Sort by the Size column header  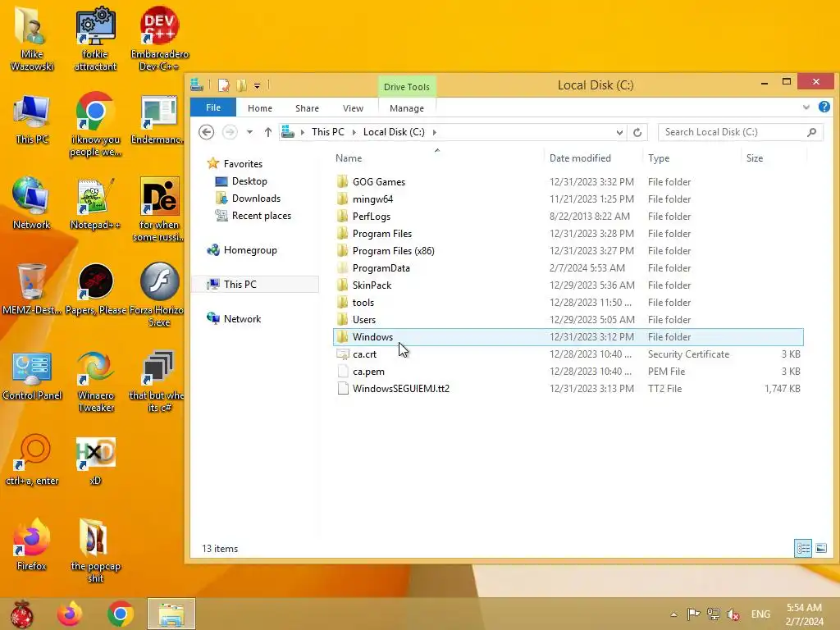tap(774, 158)
